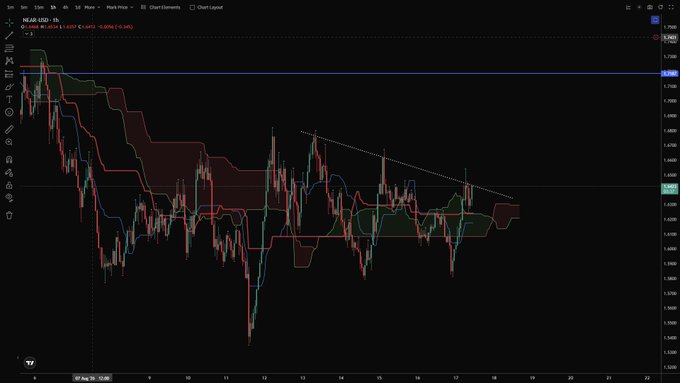
Task: Open Chart Layout options
Action: click(x=206, y=7)
